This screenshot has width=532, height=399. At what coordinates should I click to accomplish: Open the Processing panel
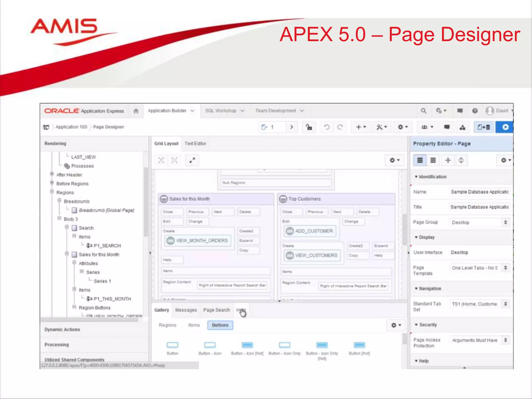tap(57, 345)
